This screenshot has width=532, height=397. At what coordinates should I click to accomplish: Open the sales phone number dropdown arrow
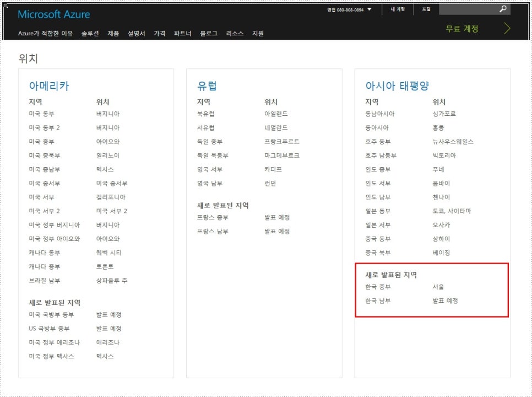point(369,9)
